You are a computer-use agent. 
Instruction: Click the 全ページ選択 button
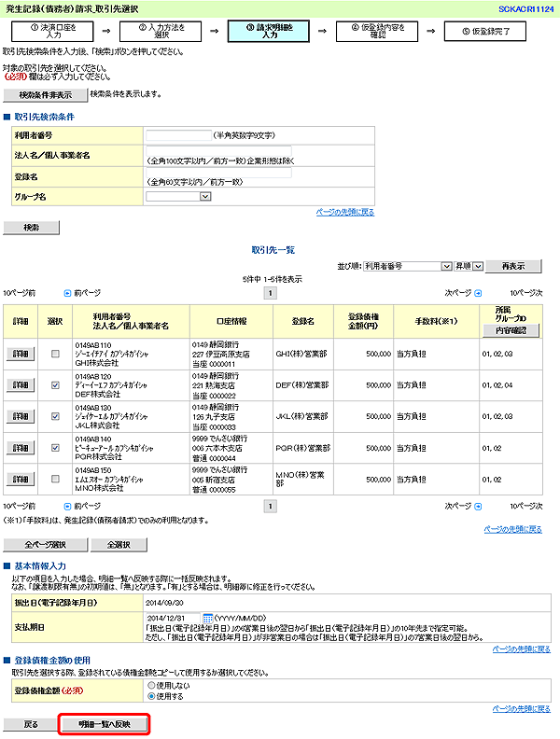click(45, 545)
